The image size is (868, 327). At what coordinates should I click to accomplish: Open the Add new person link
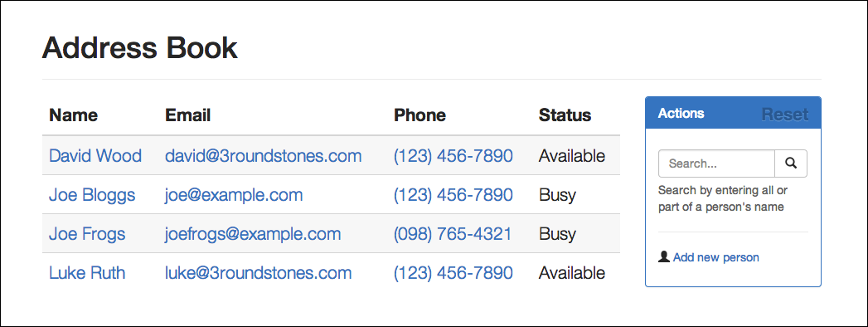[715, 257]
